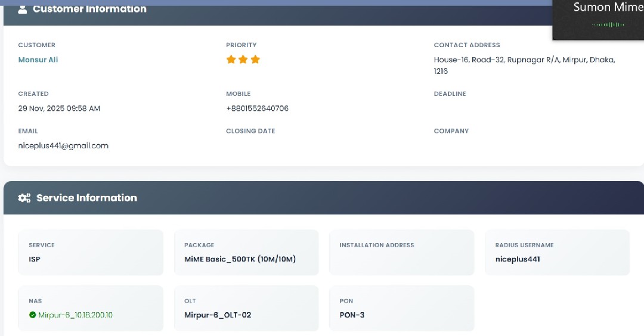Select the mobile number +8801552640706
The image size is (644, 336).
257,108
